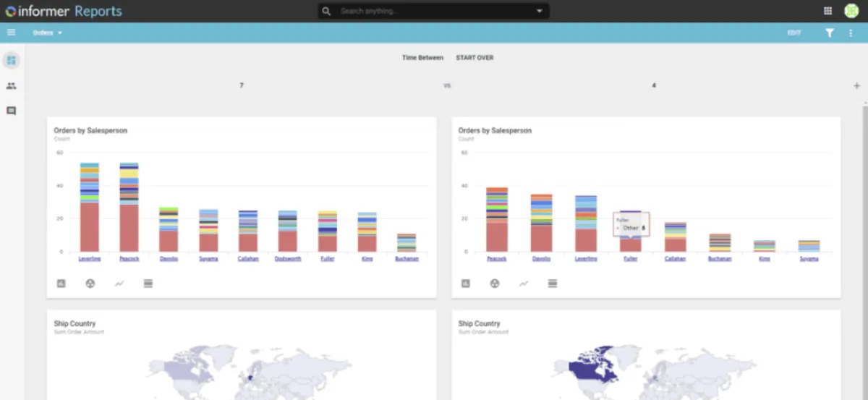
Task: Open the filter funnel icon
Action: pos(830,33)
